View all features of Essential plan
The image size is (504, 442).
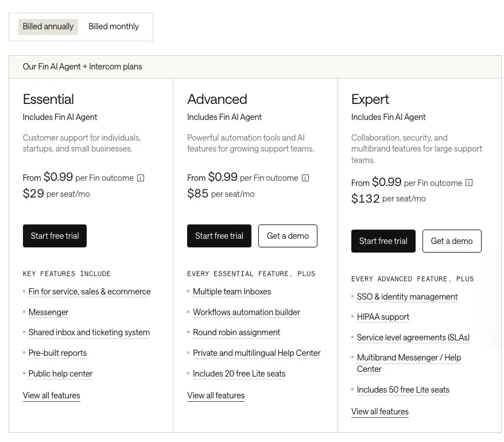pos(52,396)
